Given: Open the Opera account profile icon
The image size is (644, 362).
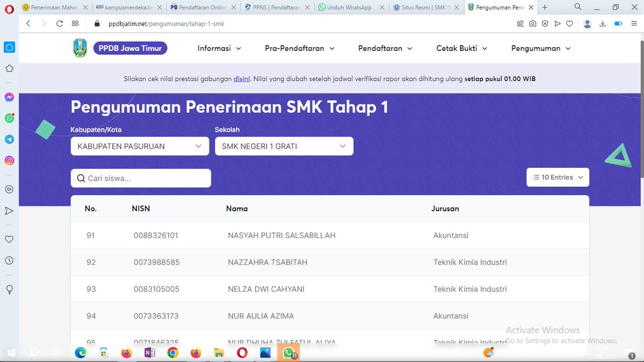Looking at the screenshot, I should click(x=587, y=24).
